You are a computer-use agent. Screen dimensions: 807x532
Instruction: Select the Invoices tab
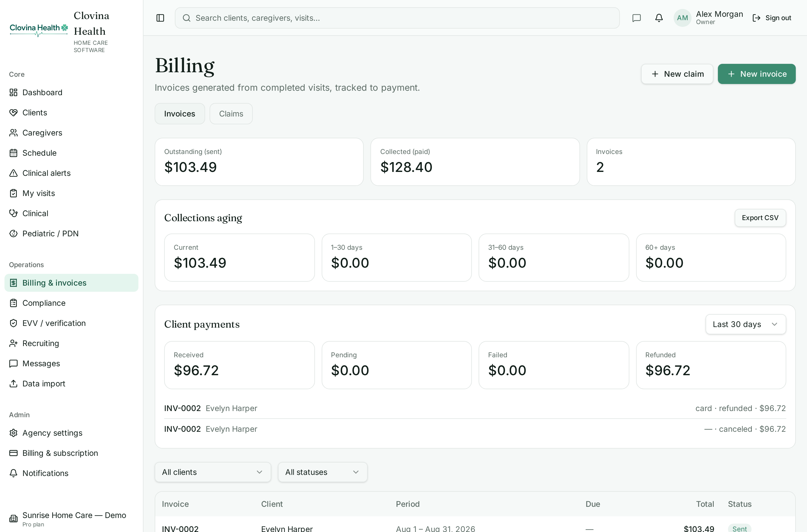point(180,114)
